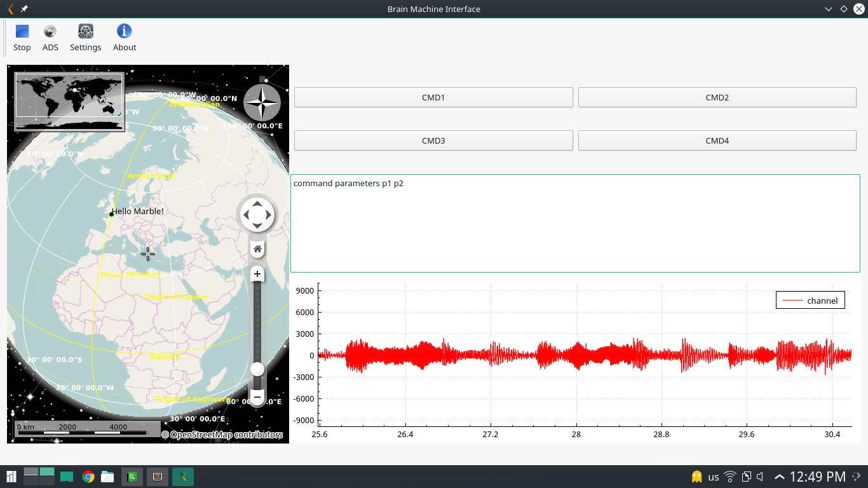This screenshot has width=868, height=488.
Task: Zoom out with the map minus button
Action: point(257,397)
